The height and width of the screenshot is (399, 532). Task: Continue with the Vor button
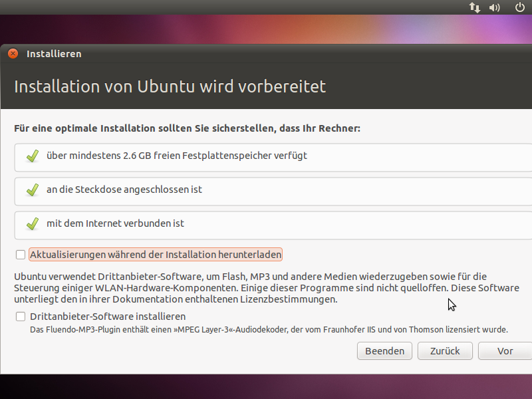[505, 351]
